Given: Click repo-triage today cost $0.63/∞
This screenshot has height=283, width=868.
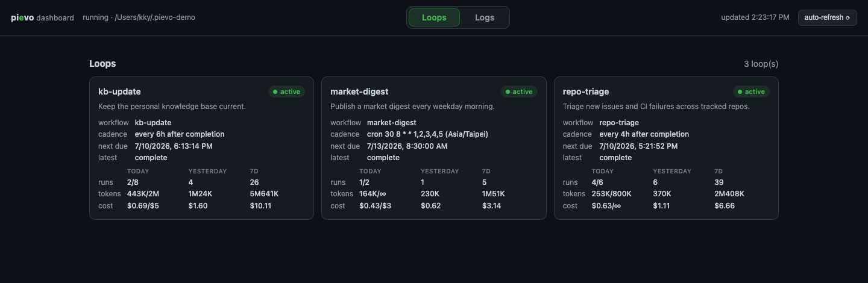Looking at the screenshot, I should tap(606, 205).
